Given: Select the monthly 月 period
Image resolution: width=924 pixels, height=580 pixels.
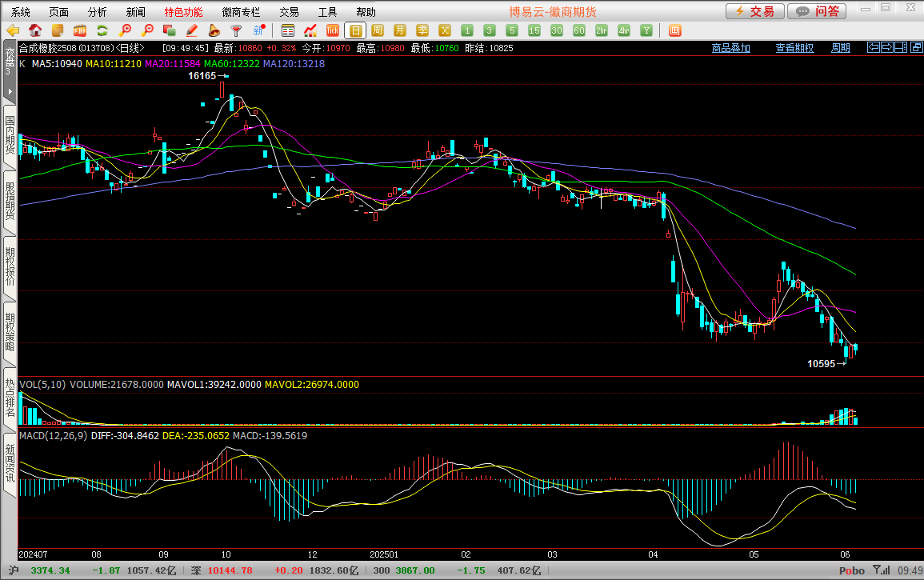Looking at the screenshot, I should 400,30.
